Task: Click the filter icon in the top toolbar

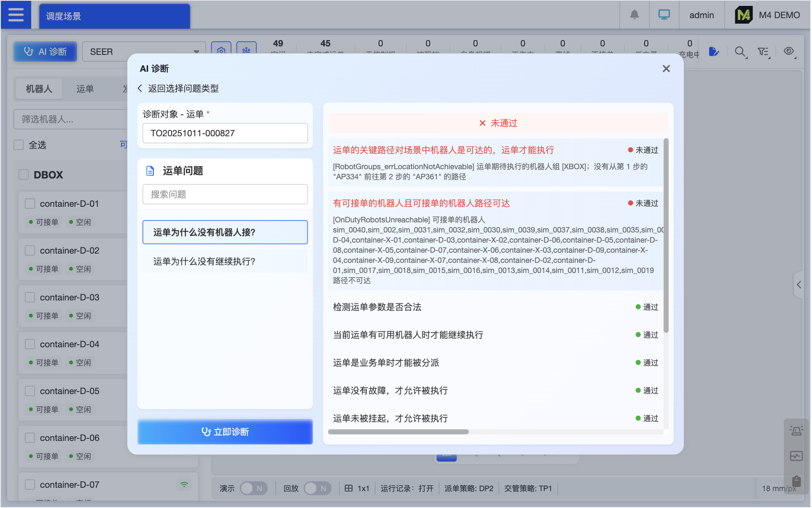Action: point(762,51)
